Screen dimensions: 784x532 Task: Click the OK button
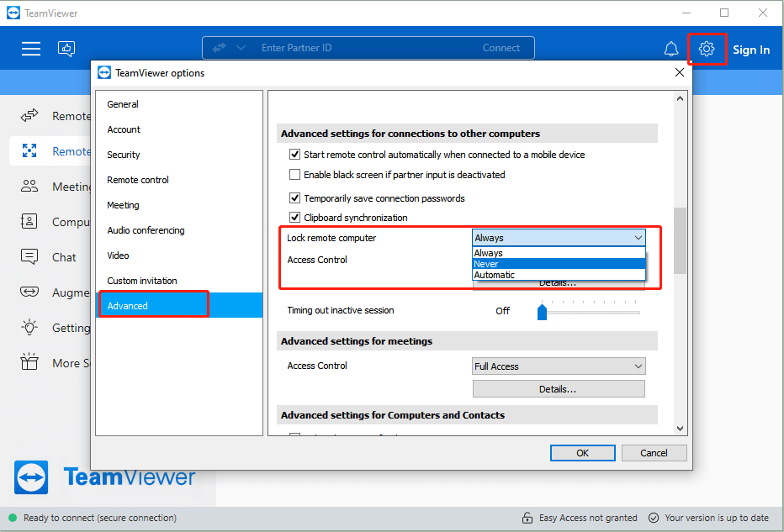(582, 453)
